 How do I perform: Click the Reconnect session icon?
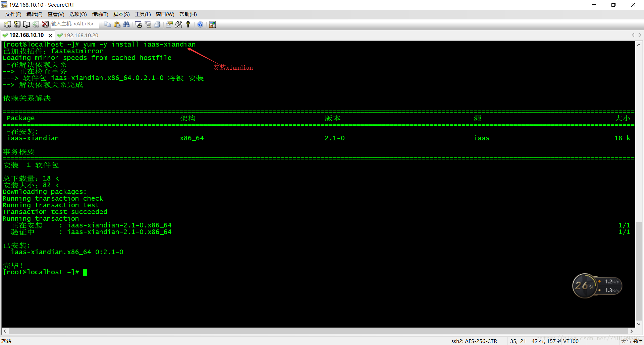(x=36, y=24)
